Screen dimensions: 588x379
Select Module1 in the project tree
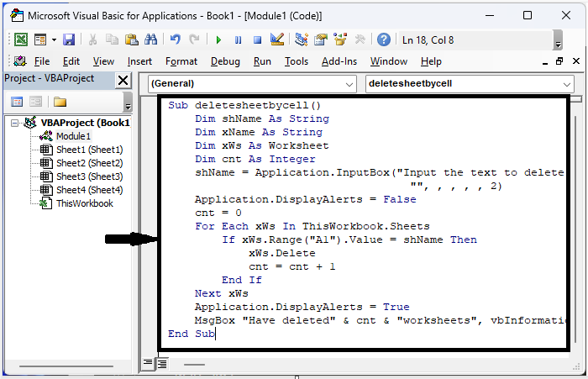click(x=74, y=136)
